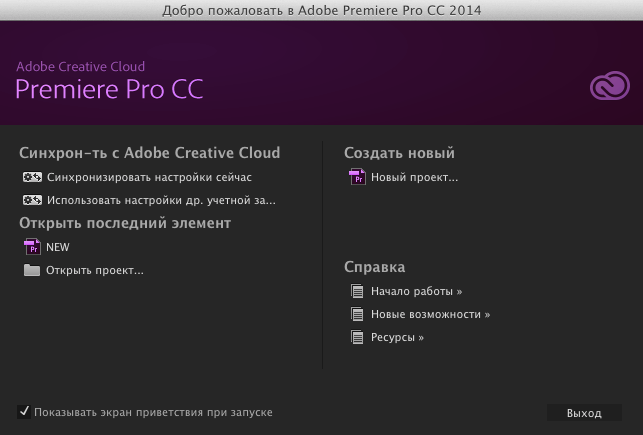
Task: Click the Creative Cloud logo in the header
Action: pyautogui.click(x=610, y=85)
